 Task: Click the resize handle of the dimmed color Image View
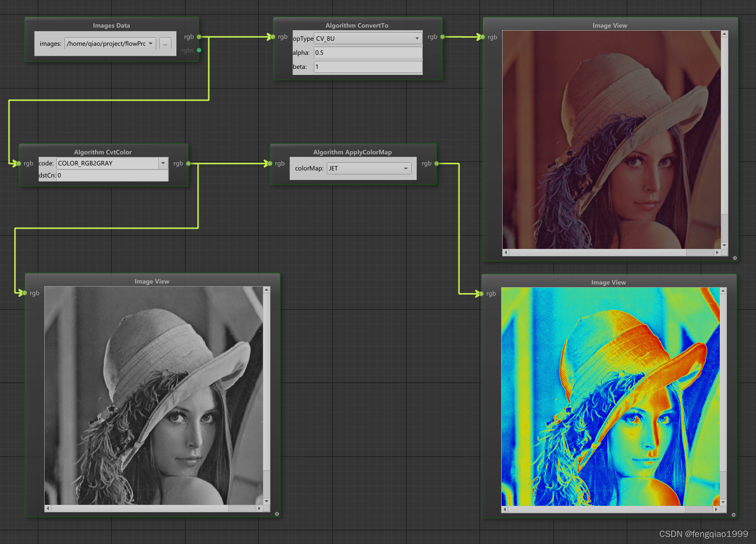click(735, 258)
